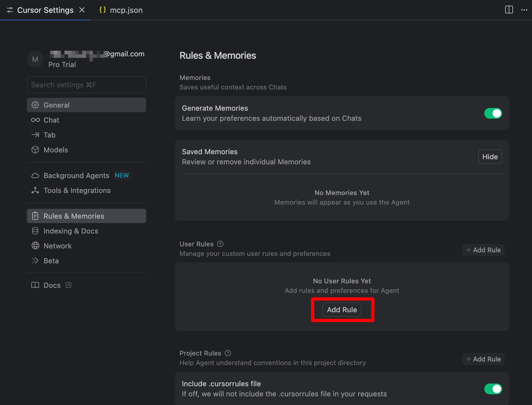Open the more actions ellipsis menu
The width and height of the screenshot is (532, 405).
coord(524,10)
